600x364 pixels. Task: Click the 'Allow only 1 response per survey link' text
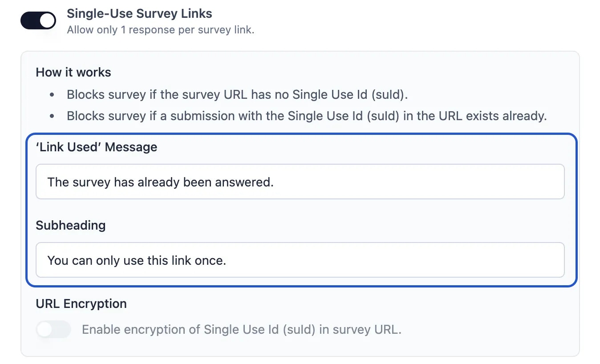[160, 30]
